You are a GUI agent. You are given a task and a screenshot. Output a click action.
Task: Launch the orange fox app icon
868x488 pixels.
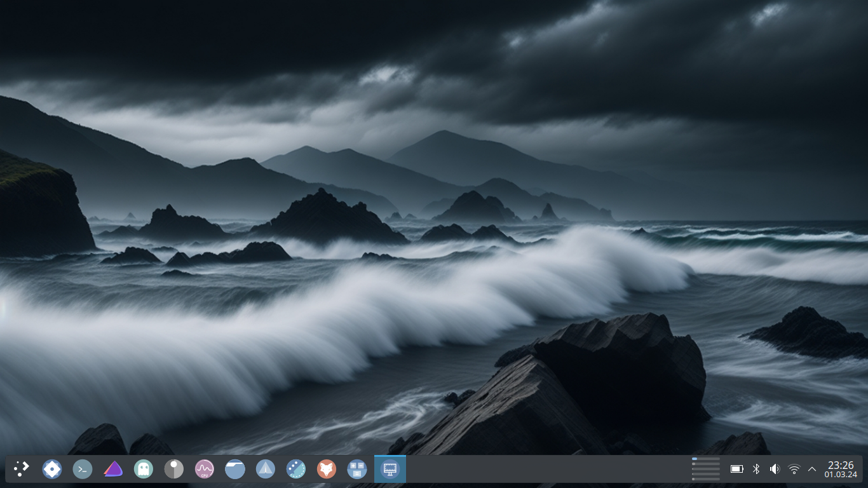tap(327, 470)
